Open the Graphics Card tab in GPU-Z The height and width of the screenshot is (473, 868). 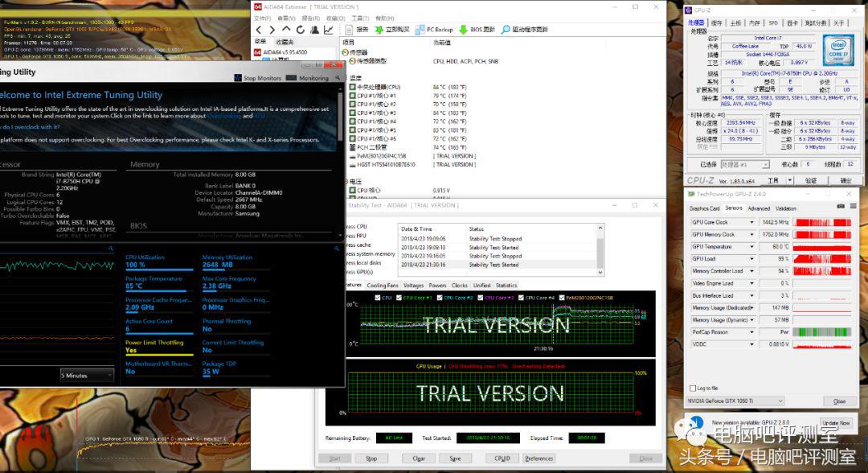click(x=705, y=208)
